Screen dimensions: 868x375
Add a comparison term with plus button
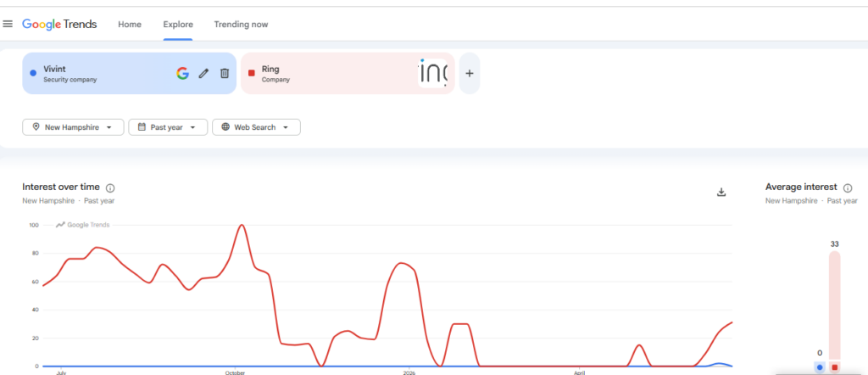pos(470,73)
